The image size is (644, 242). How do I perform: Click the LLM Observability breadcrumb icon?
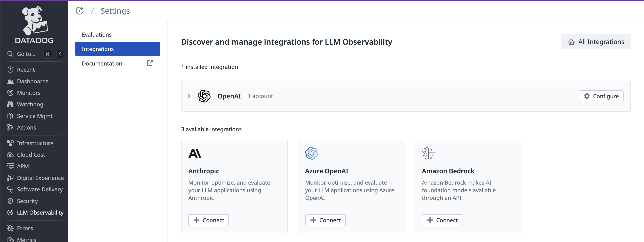click(x=80, y=11)
